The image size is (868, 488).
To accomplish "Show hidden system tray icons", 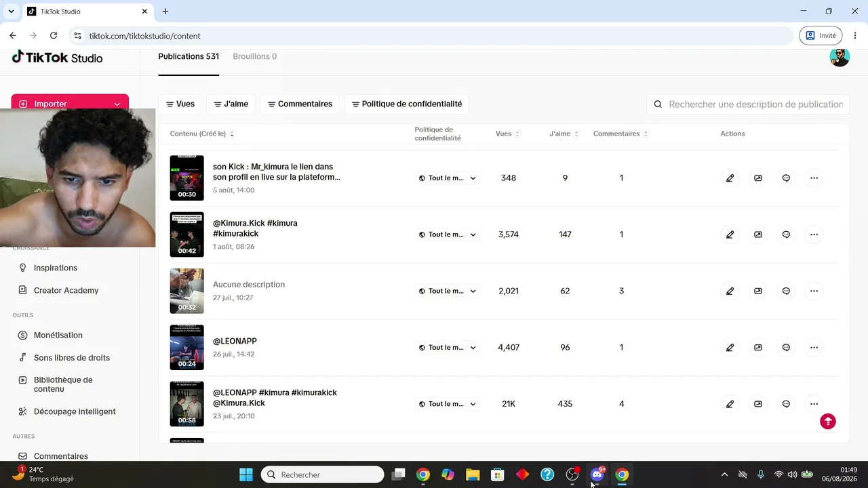I will click(x=724, y=474).
